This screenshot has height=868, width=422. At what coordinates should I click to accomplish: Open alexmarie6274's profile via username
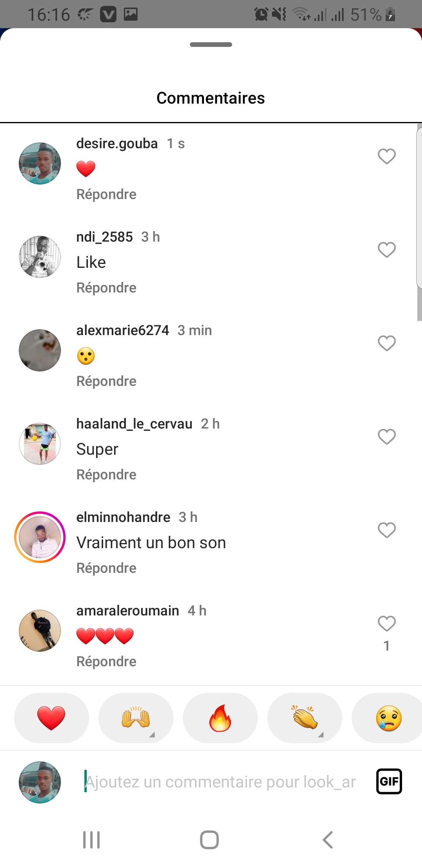[123, 330]
